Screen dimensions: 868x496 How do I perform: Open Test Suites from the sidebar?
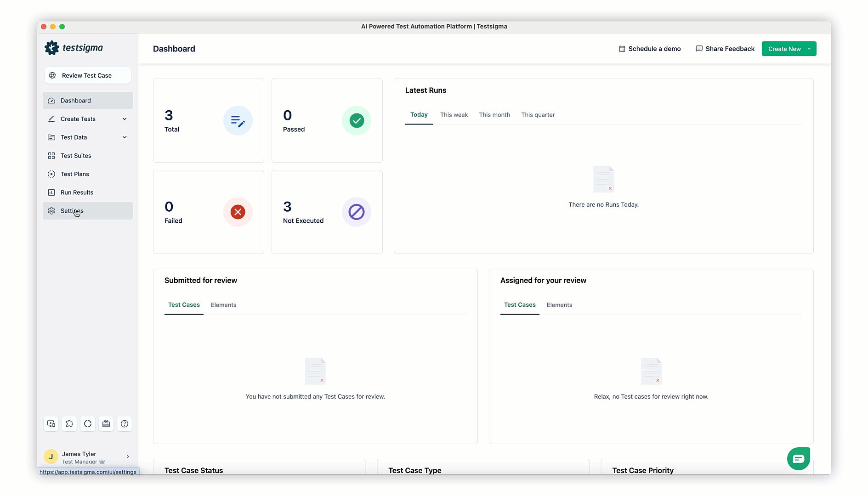point(87,156)
